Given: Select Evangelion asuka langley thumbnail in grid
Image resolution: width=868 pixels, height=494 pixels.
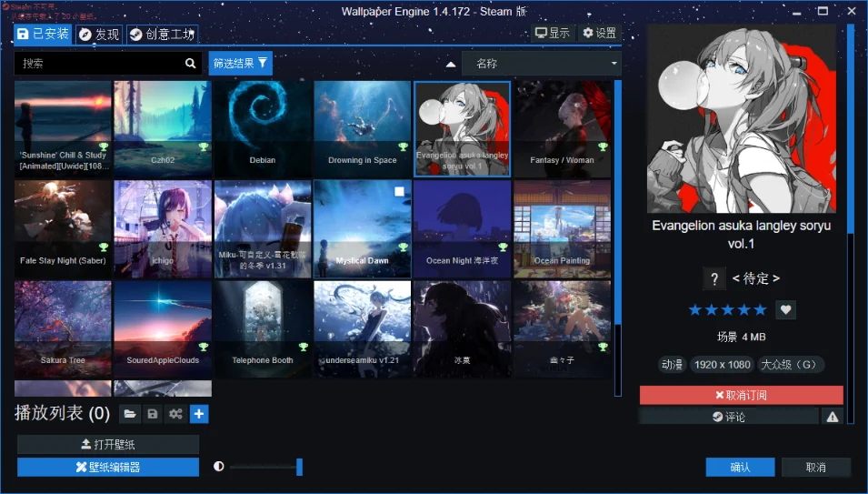Looking at the screenshot, I should point(463,129).
